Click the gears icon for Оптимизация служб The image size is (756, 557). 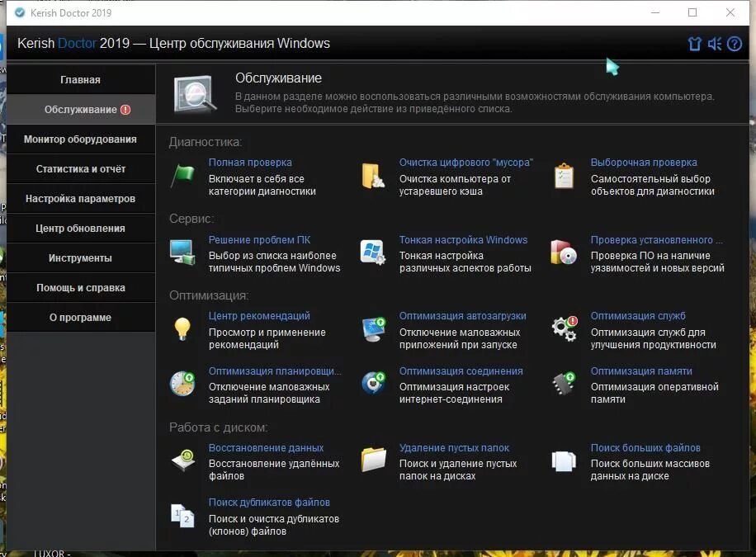click(565, 329)
